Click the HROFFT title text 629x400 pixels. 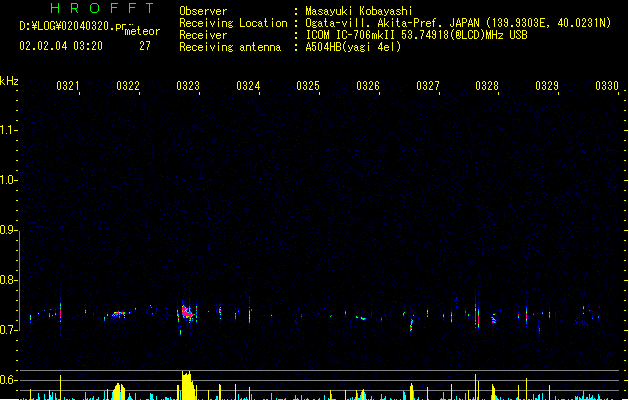click(102, 8)
